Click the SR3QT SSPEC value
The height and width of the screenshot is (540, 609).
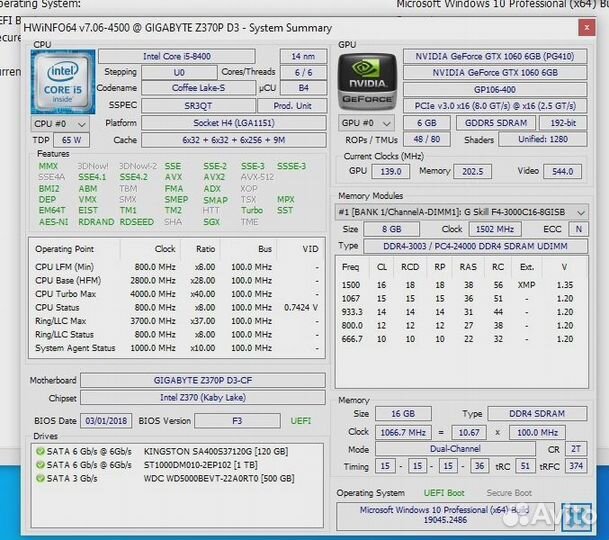[x=198, y=106]
